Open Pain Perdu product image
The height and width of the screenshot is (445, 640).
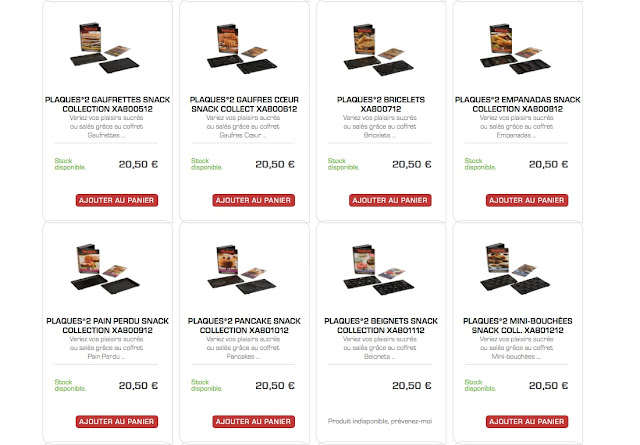[x=105, y=269]
